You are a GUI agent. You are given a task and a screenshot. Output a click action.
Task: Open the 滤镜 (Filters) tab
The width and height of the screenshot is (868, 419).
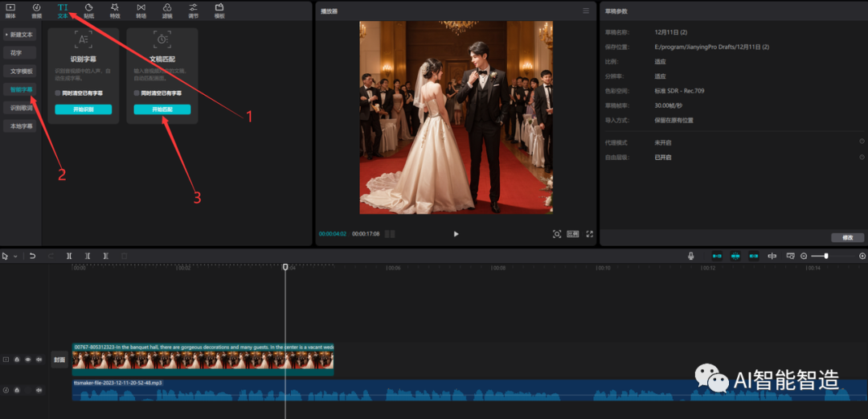click(167, 10)
